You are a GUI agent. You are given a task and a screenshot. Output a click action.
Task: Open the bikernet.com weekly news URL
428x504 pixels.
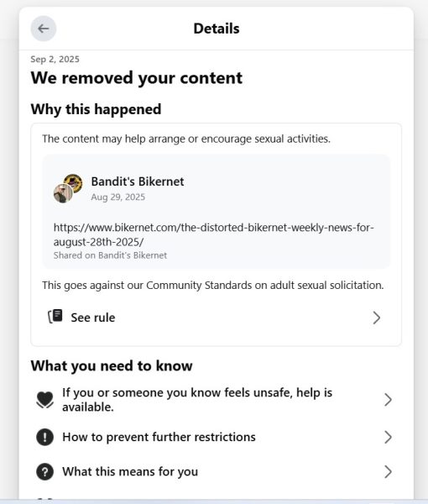[213, 234]
